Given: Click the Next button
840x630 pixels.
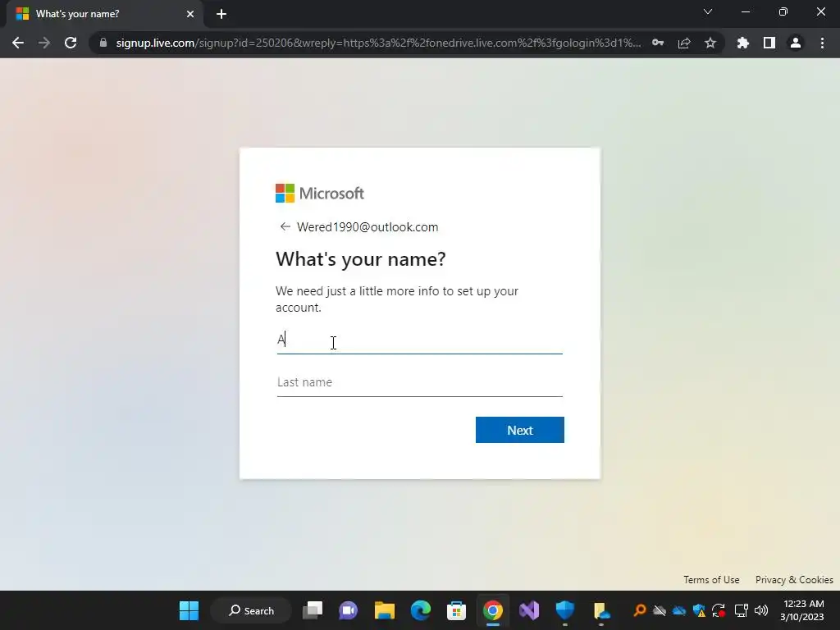Looking at the screenshot, I should tap(519, 430).
